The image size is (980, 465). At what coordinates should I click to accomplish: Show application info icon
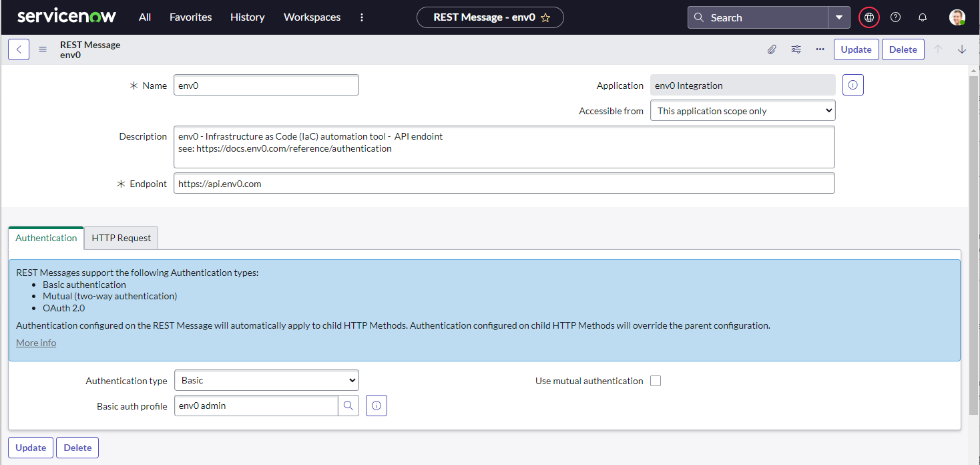tap(853, 86)
